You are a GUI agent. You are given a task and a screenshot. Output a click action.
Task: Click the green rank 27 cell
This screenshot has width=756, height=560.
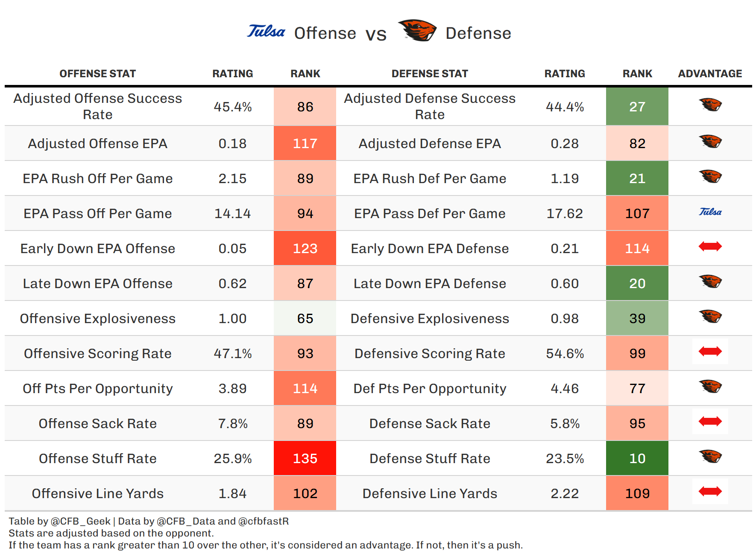pos(637,107)
